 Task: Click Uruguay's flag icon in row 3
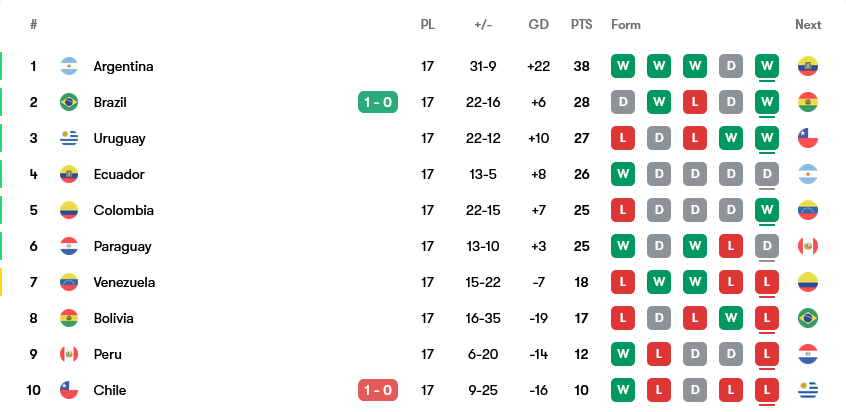click(x=69, y=138)
